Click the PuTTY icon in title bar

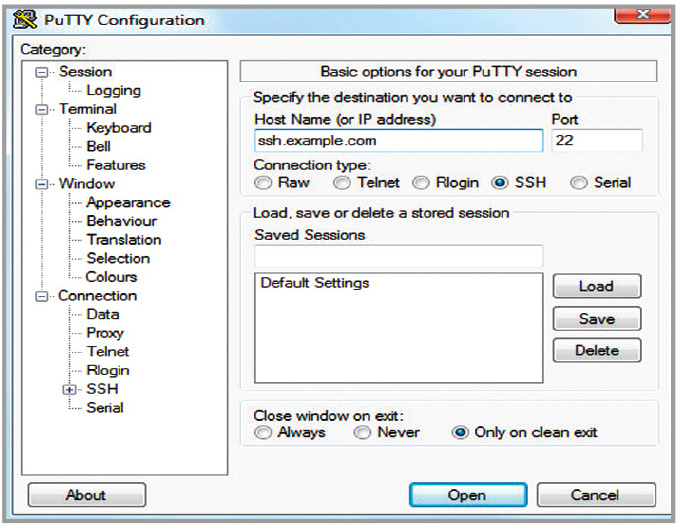[x=25, y=20]
